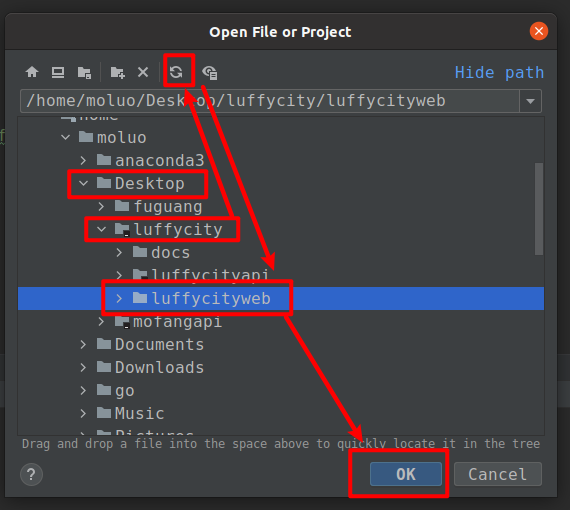570x510 pixels.
Task: Close the Open File or Project dialog
Action: click(539, 31)
